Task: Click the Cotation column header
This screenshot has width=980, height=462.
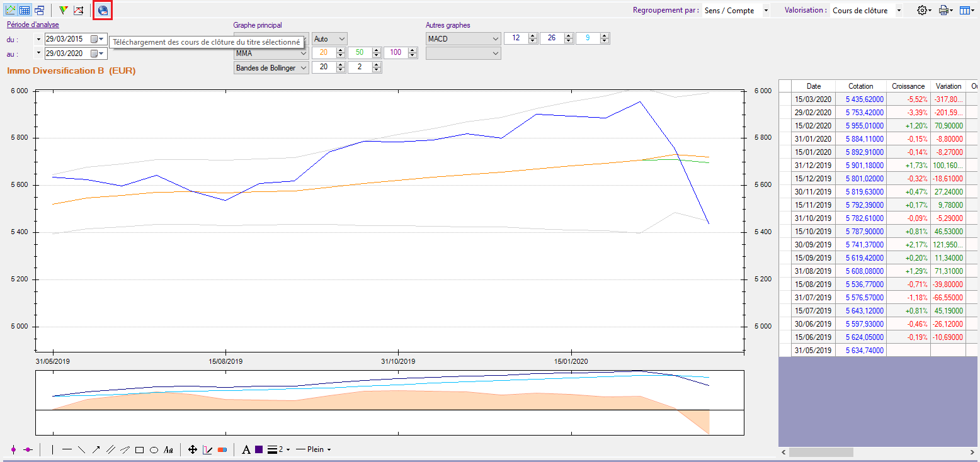Action: (x=860, y=86)
